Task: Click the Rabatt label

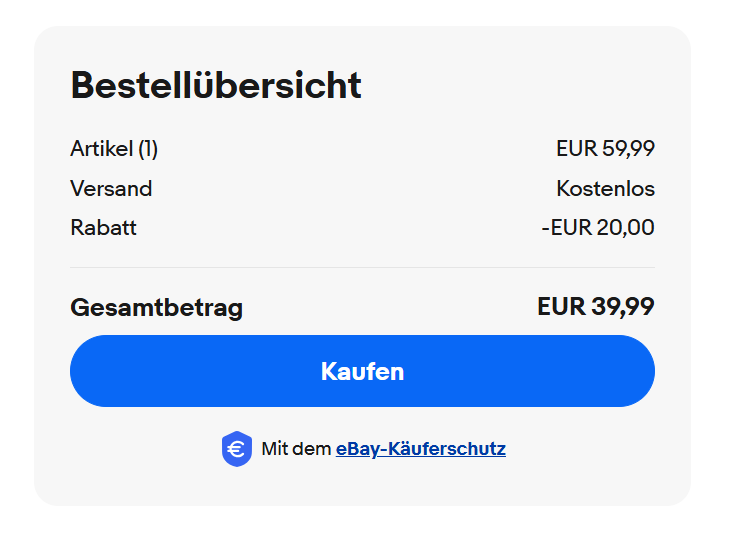Action: pyautogui.click(x=103, y=227)
